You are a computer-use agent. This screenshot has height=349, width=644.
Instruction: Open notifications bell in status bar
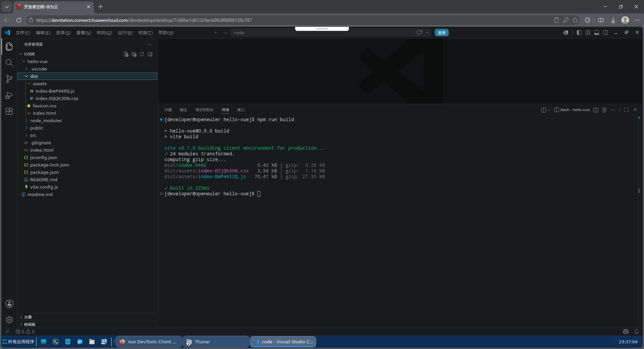637,332
